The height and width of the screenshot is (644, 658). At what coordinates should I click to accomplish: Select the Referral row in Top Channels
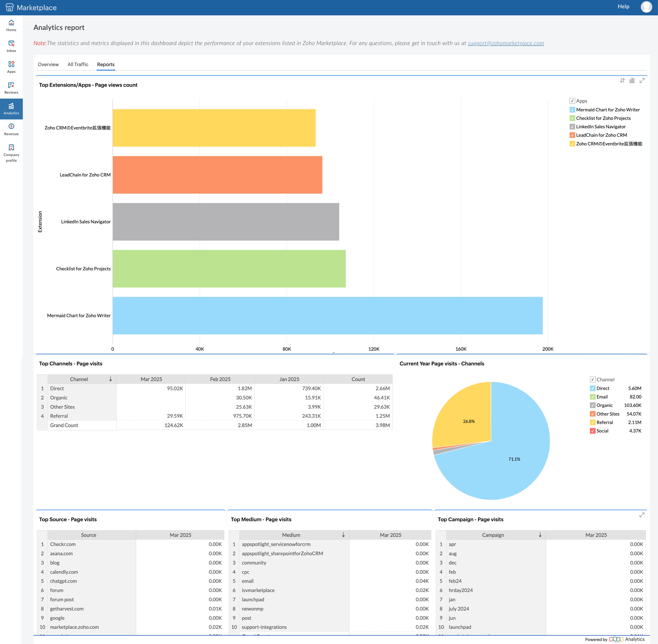[215, 416]
